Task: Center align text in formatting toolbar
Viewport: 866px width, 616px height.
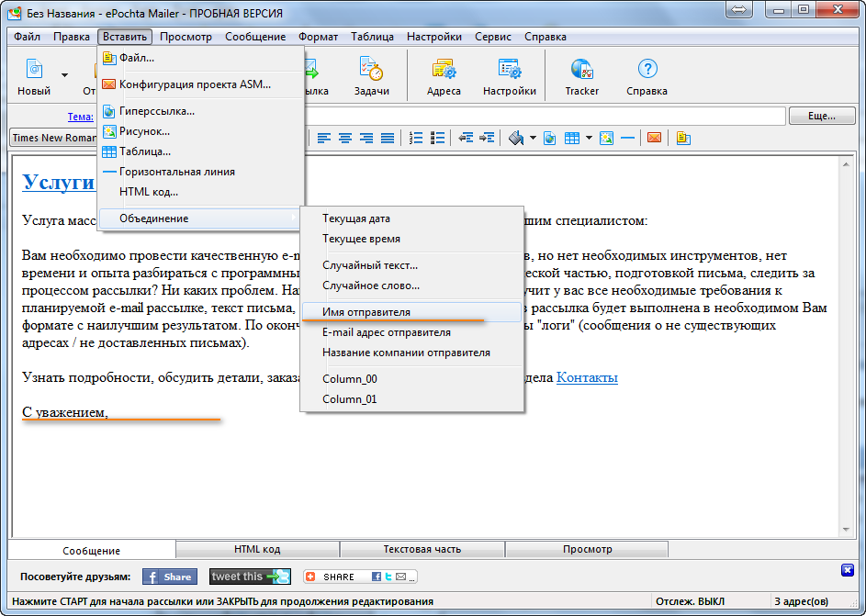Action: coord(345,138)
